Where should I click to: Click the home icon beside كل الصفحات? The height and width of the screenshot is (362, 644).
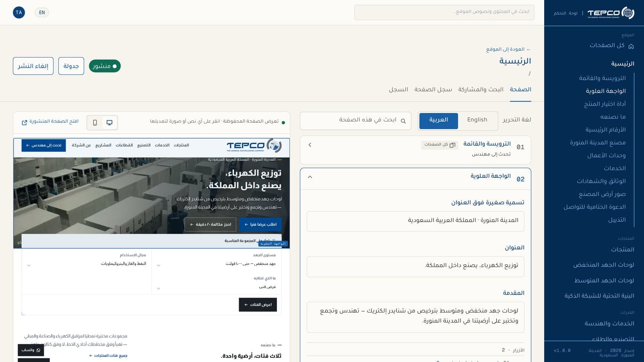click(631, 46)
